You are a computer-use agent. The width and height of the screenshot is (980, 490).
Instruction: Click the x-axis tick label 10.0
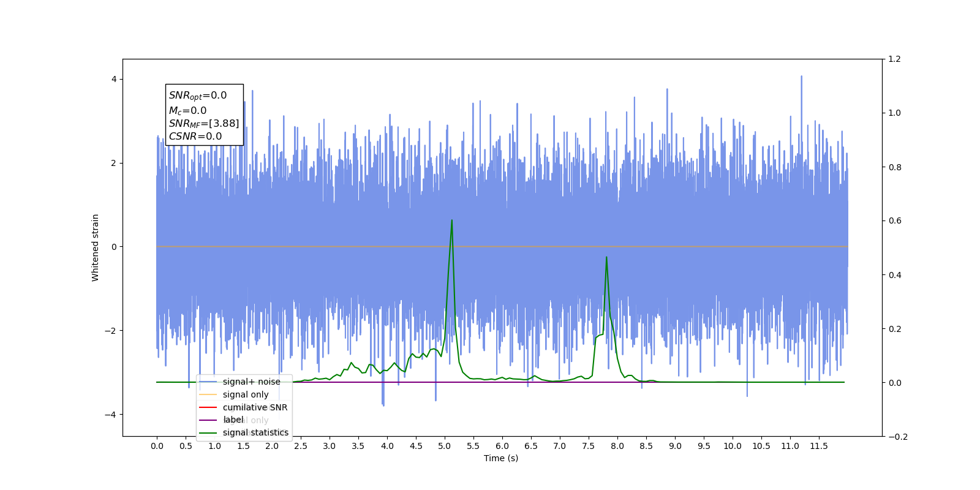pos(733,446)
